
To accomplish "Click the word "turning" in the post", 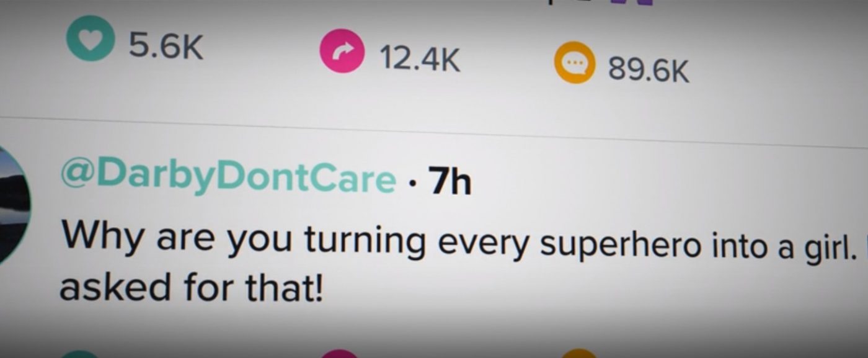I will click(364, 241).
